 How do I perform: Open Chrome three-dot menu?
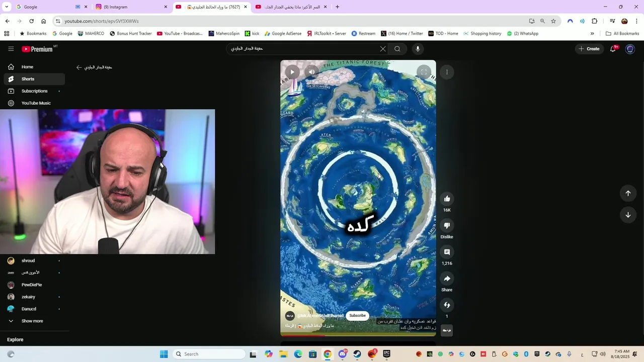[x=637, y=21]
